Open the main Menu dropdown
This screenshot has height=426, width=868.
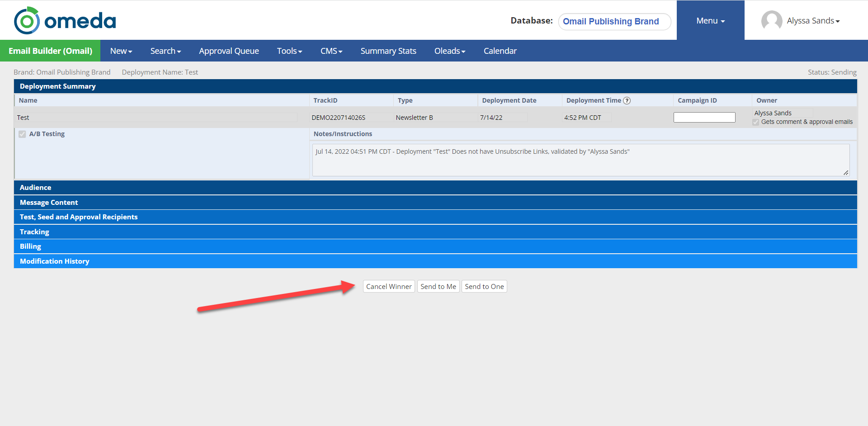pyautogui.click(x=710, y=21)
